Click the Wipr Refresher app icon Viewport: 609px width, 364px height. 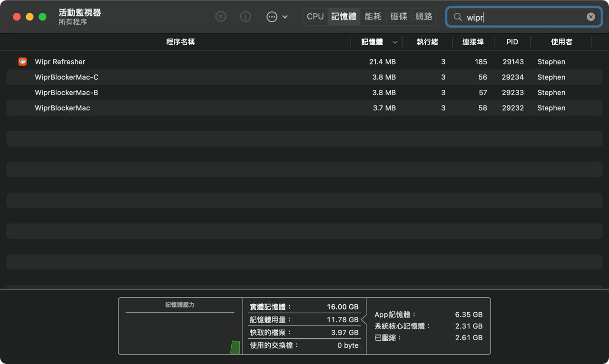[22, 62]
